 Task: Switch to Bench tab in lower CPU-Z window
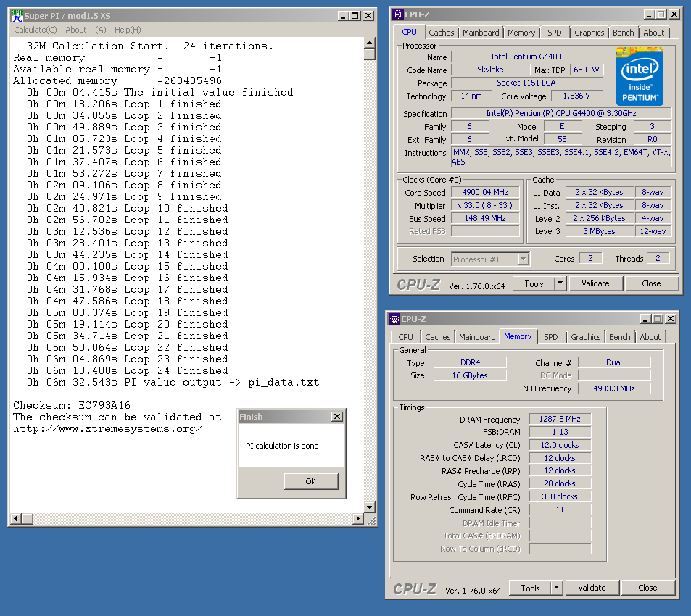tap(620, 337)
